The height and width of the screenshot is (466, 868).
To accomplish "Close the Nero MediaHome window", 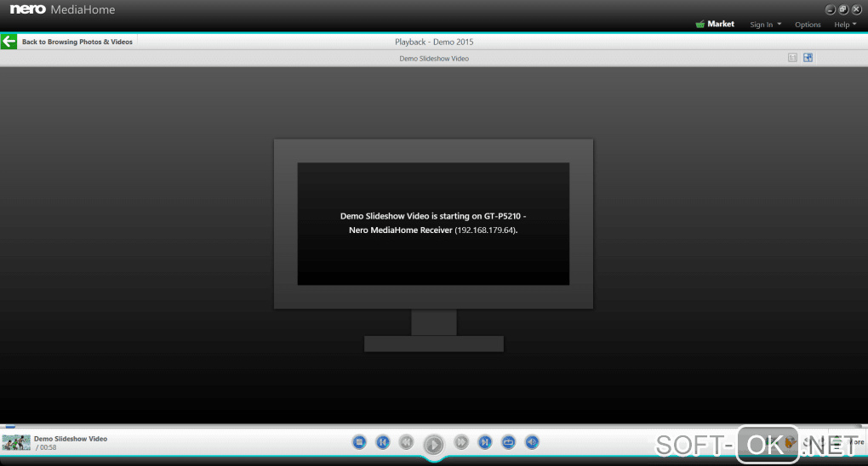I will tap(856, 9).
